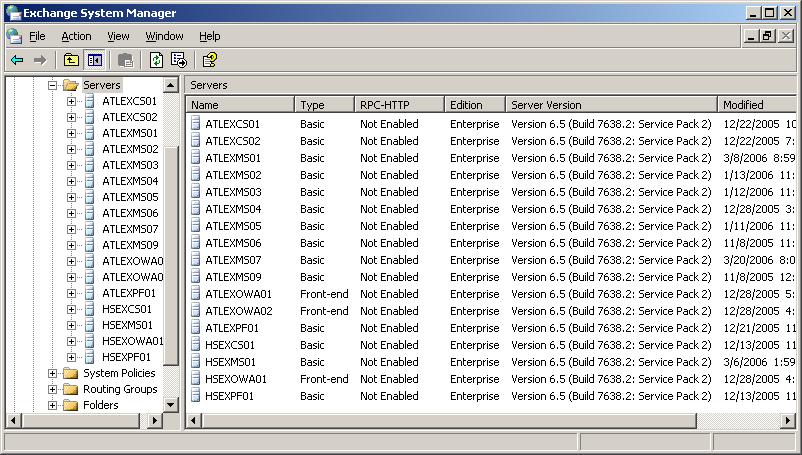Select ATLEXMS04 in the tree
Image resolution: width=802 pixels, height=455 pixels.
point(130,181)
